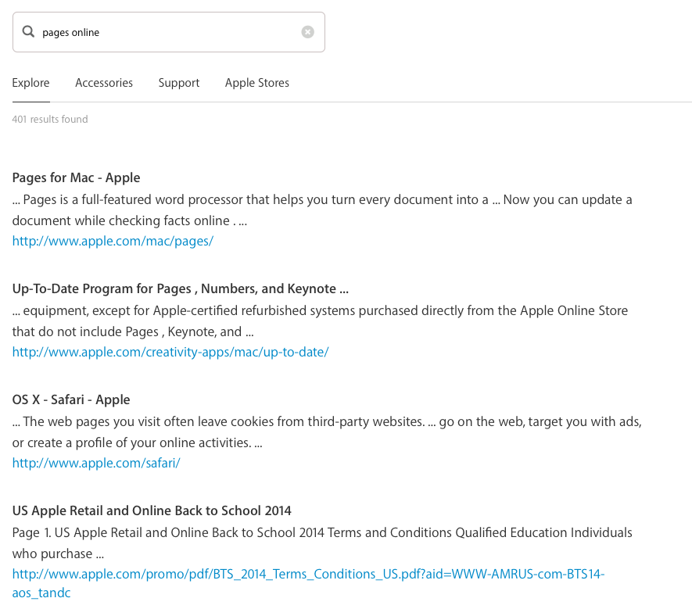This screenshot has height=616, width=692.
Task: Clear the search field with the X icon
Action: pyautogui.click(x=307, y=32)
